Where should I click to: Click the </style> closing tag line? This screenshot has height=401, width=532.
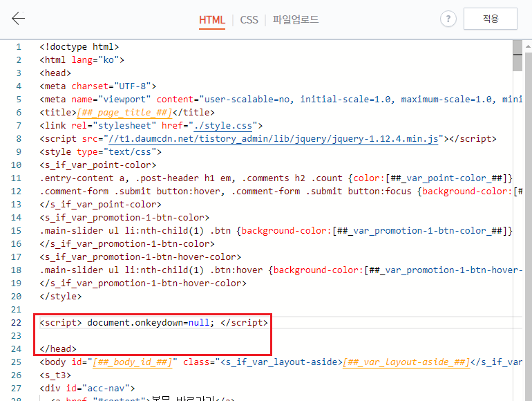(60, 297)
